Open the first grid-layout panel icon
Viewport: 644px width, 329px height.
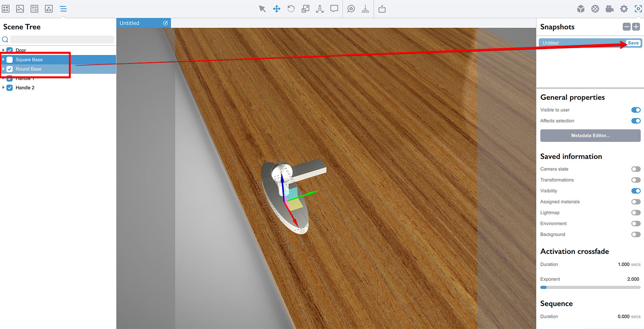pyautogui.click(x=6, y=9)
